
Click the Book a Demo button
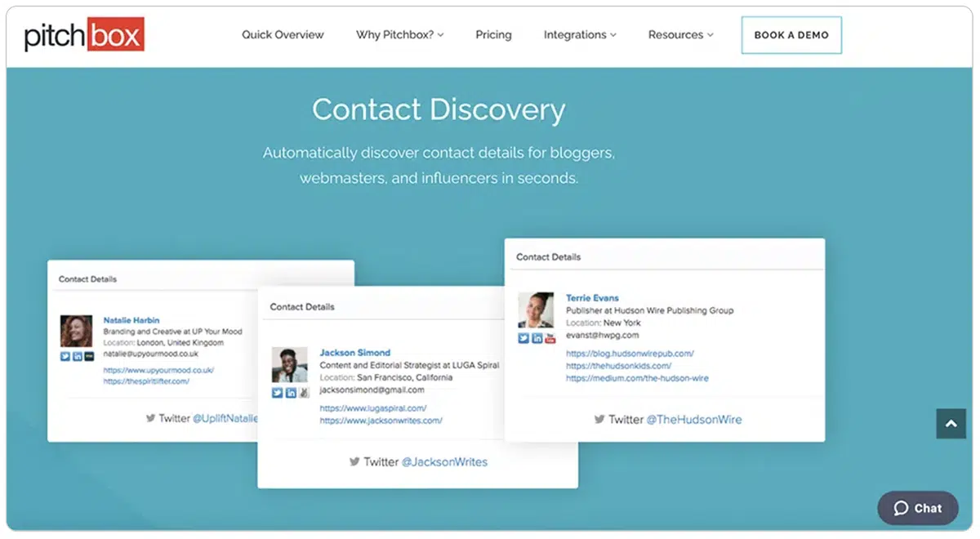(791, 35)
